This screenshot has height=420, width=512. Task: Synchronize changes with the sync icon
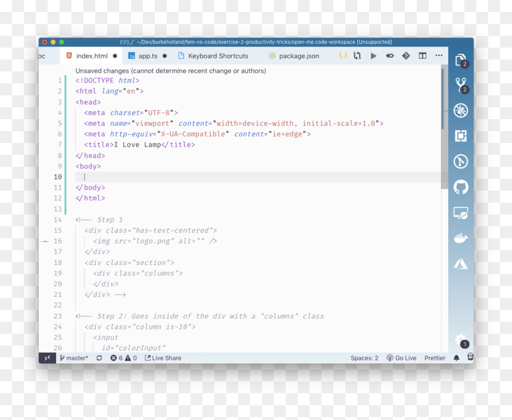pos(99,358)
